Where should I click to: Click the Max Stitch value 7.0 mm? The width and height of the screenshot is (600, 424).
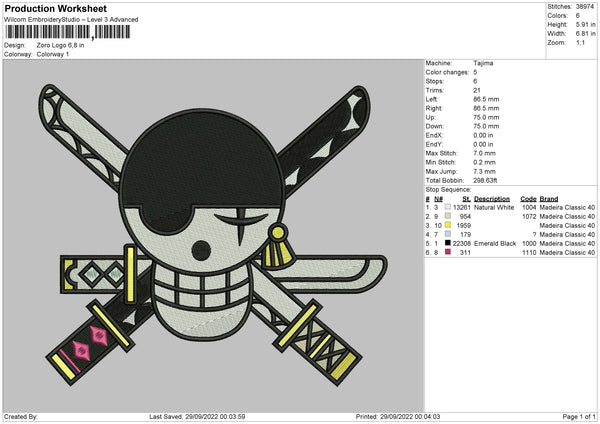484,153
